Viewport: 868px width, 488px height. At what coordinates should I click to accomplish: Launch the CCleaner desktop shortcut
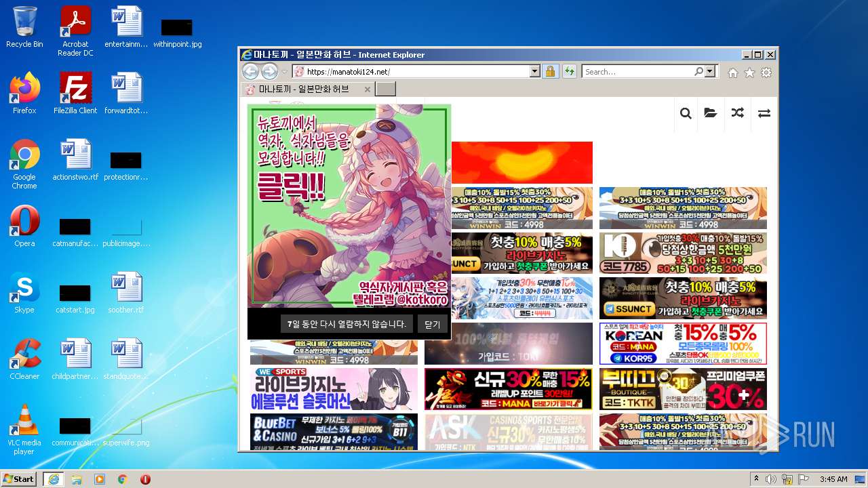[x=24, y=359]
